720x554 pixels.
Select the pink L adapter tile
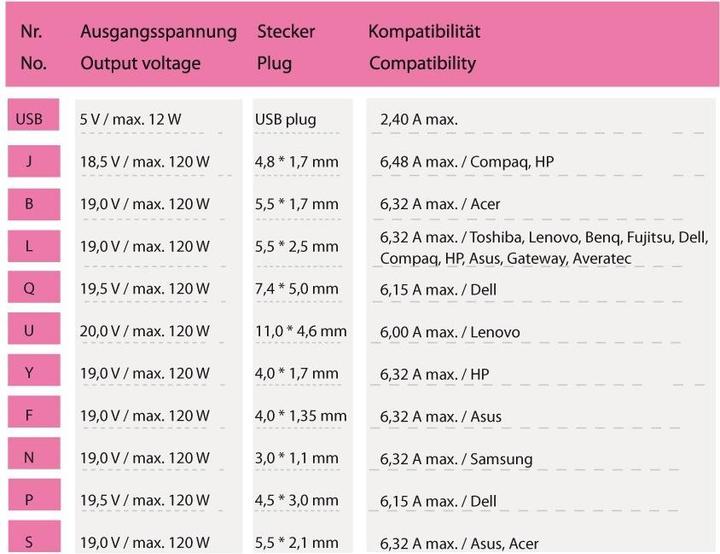[29, 246]
